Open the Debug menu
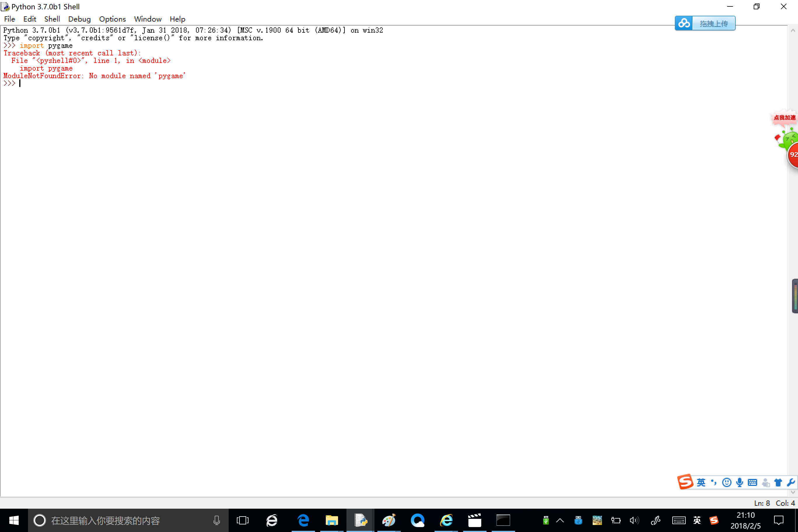This screenshot has height=532, width=798. pos(79,19)
